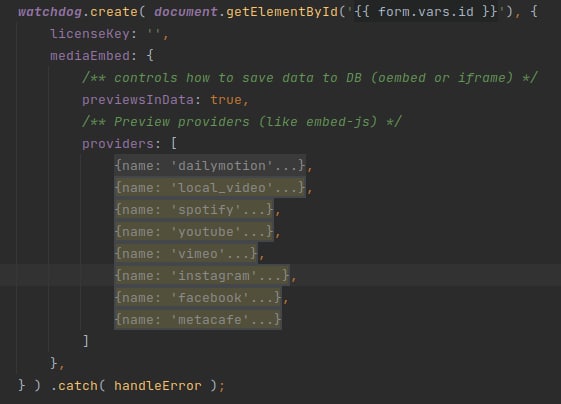Place the cursor on the licenseKey property

click(x=90, y=34)
